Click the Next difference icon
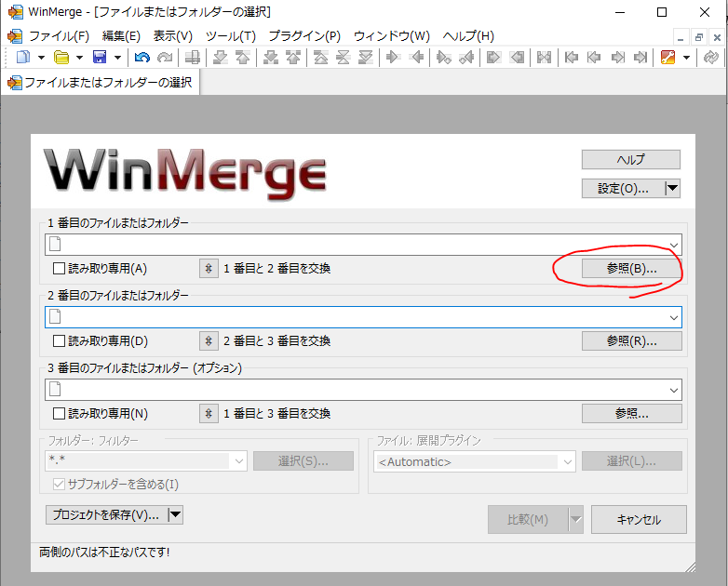The width and height of the screenshot is (728, 586). (x=220, y=58)
